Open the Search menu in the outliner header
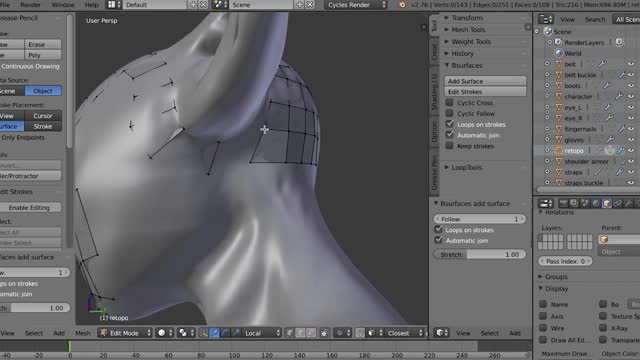Viewport: 640px width, 360px height. 595,19
